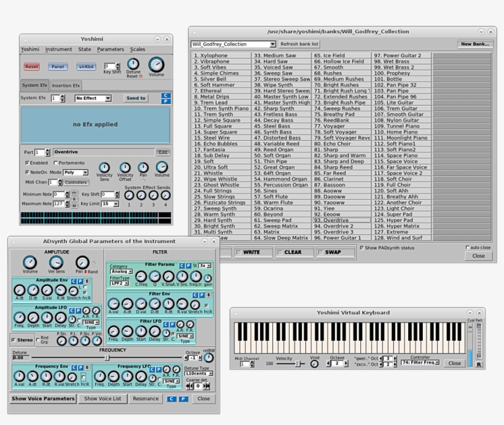Click the Amplitude LFO Freq knob
Image resolution: width=504 pixels, height=425 pixels.
point(19,317)
